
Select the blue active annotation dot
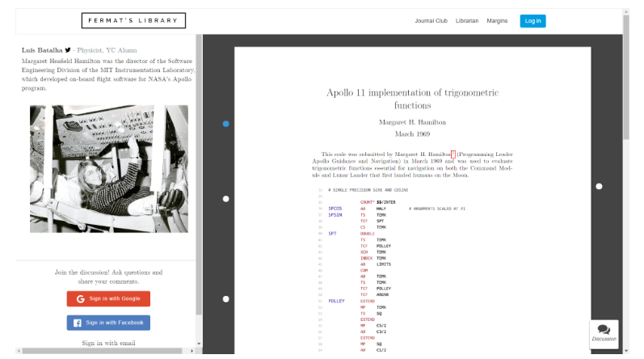[225, 124]
